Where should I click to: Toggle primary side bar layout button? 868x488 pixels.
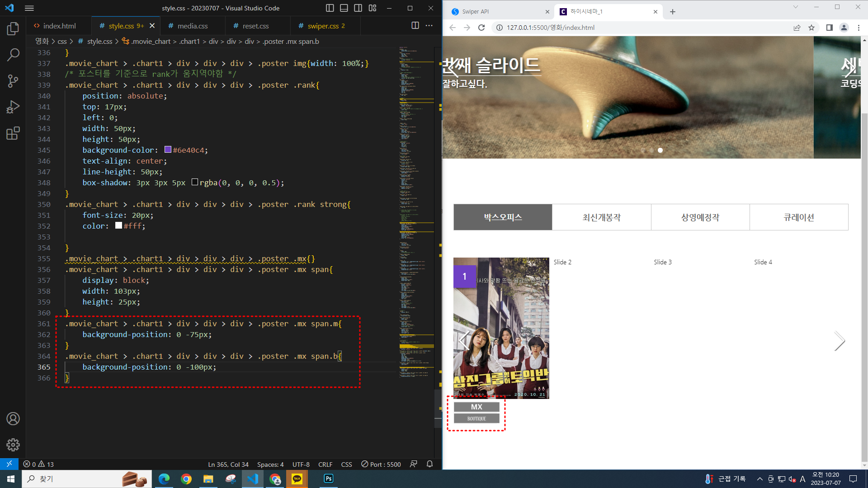[x=330, y=8]
